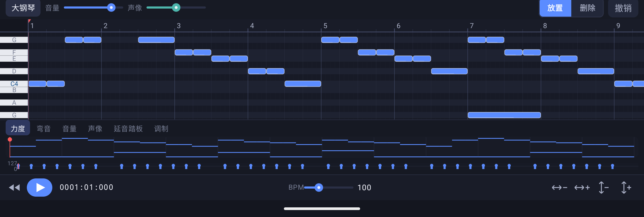644x217 pixels.
Task: Select the long low G note in bar 7
Action: 504,115
